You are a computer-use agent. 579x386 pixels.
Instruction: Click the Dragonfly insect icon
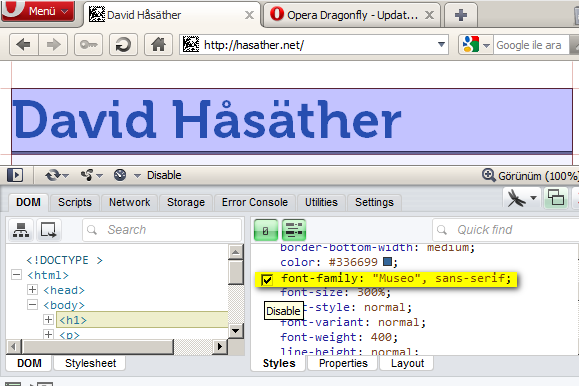coord(516,198)
